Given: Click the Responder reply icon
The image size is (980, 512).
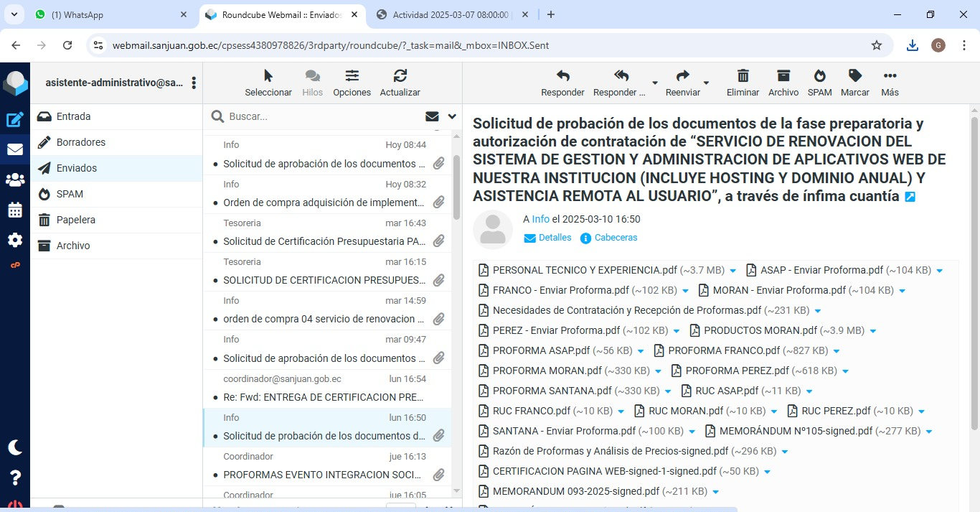Looking at the screenshot, I should pos(562,76).
